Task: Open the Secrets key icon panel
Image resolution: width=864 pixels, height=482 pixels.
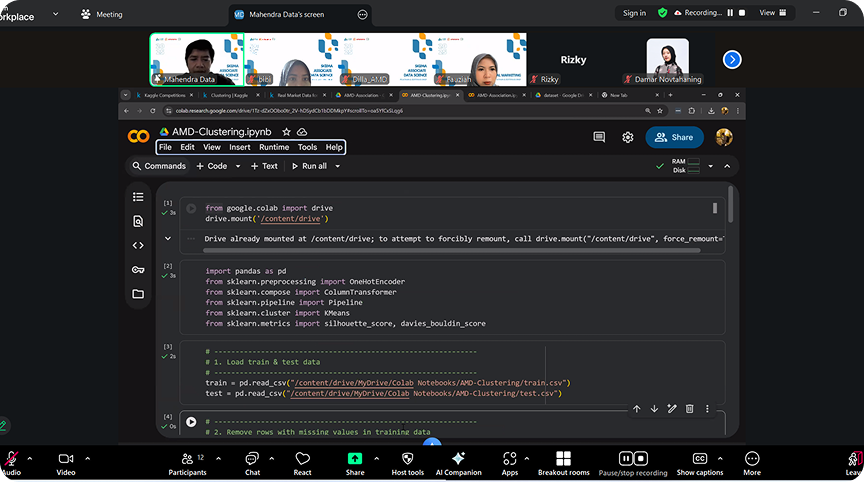Action: pos(138,269)
